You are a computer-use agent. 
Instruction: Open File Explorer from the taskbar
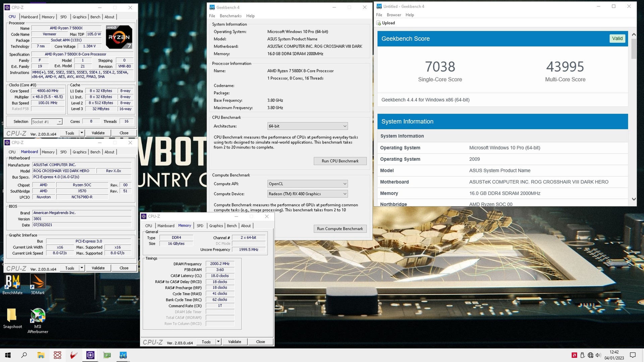(x=41, y=355)
